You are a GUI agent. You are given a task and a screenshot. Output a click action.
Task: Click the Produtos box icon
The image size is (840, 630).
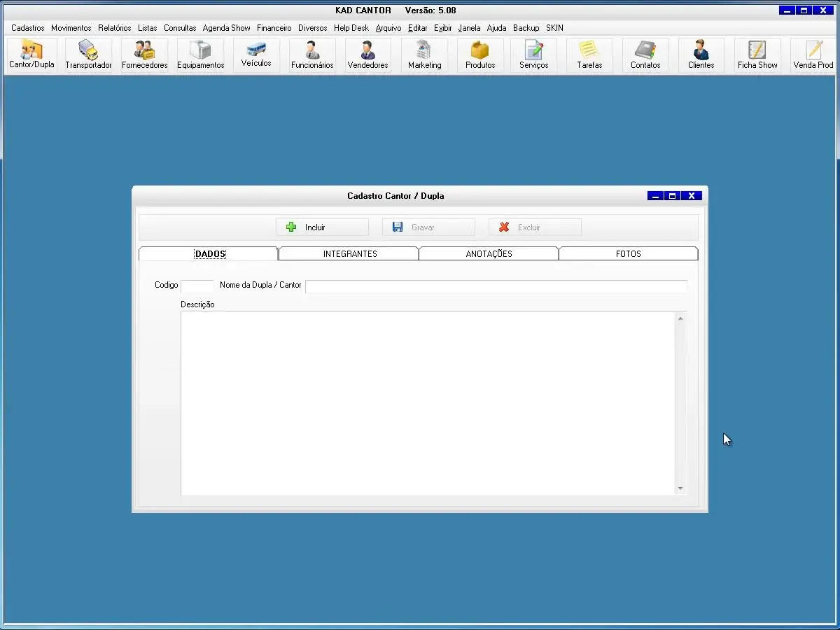click(x=480, y=55)
